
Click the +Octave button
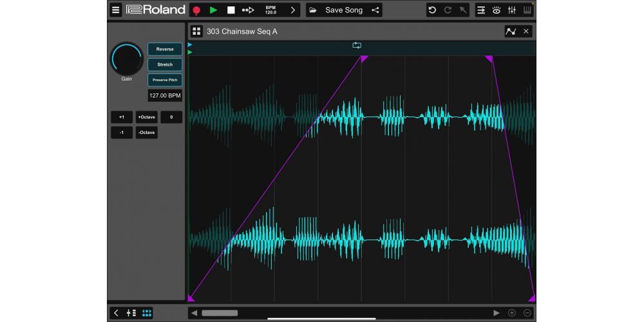(147, 117)
